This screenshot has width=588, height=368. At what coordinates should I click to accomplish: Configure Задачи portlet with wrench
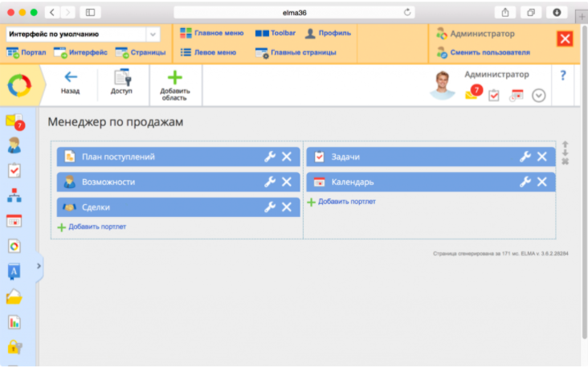tap(525, 157)
